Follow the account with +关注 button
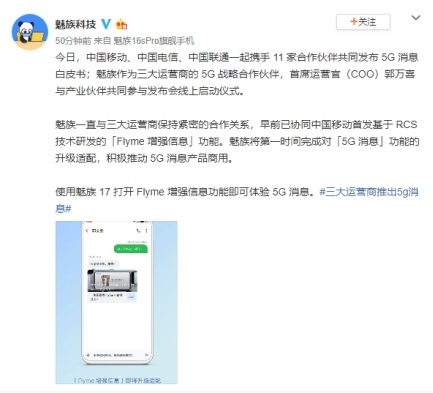The height and width of the screenshot is (393, 433). pyautogui.click(x=363, y=22)
